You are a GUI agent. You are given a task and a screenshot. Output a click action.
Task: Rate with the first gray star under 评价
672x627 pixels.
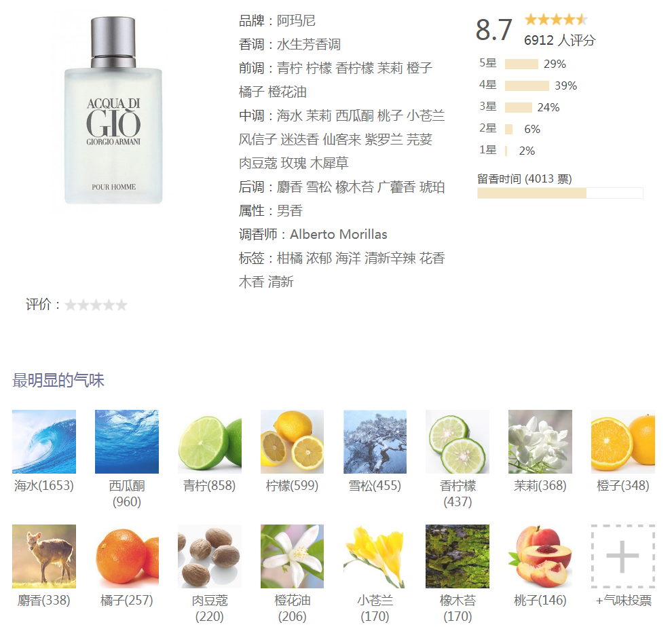point(71,305)
